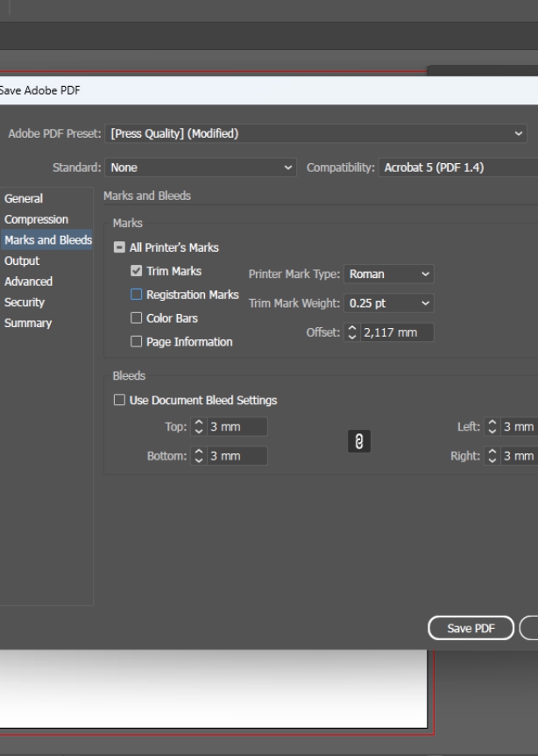
Task: Enable the Color Bars checkbox
Action: coord(136,318)
